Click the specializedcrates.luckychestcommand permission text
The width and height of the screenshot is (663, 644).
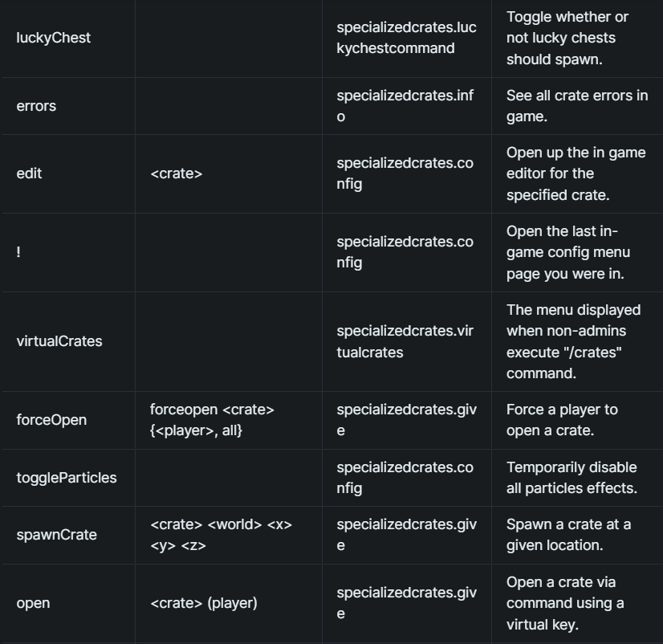(x=406, y=38)
